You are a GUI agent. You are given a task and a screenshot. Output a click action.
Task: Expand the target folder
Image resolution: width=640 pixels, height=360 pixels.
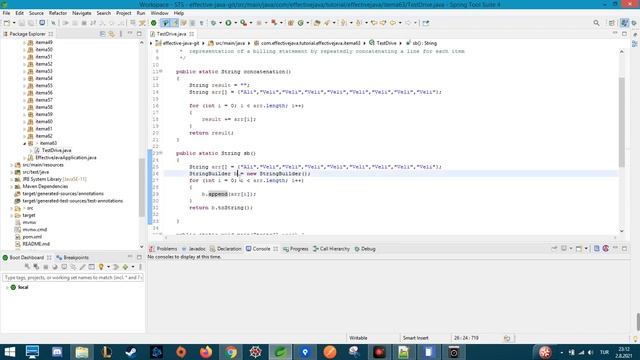(11, 215)
